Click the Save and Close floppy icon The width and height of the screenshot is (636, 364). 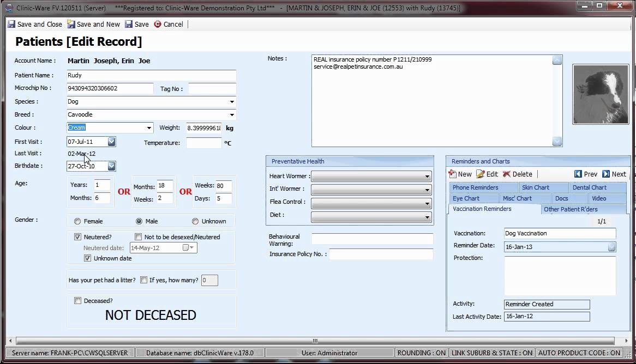[x=11, y=25]
